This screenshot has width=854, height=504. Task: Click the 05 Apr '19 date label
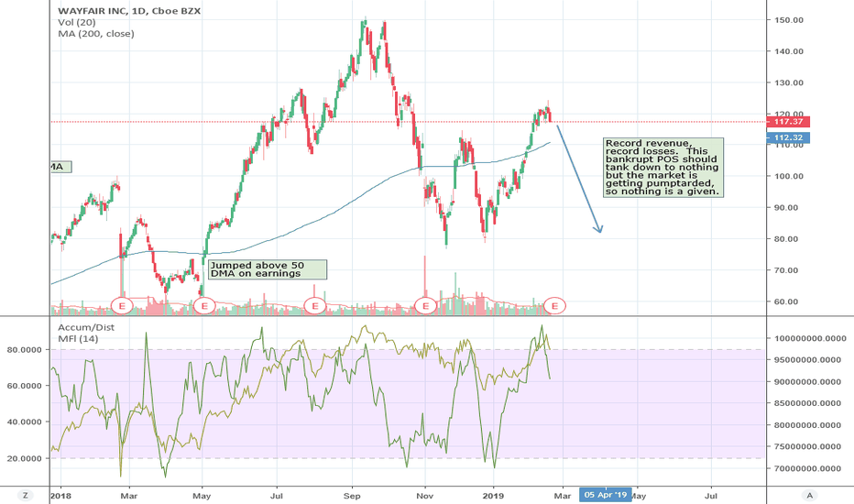pos(606,495)
